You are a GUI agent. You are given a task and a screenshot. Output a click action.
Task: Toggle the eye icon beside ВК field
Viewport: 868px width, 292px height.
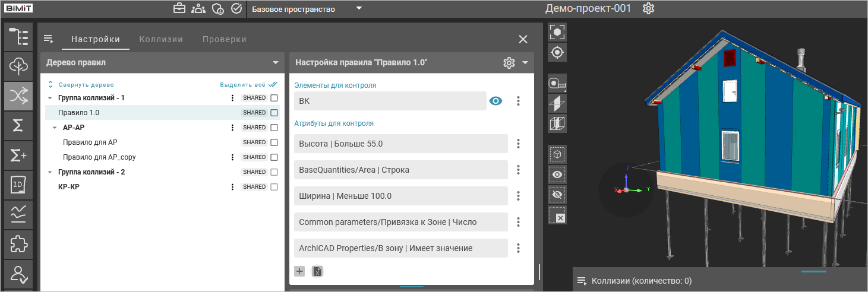coord(495,101)
